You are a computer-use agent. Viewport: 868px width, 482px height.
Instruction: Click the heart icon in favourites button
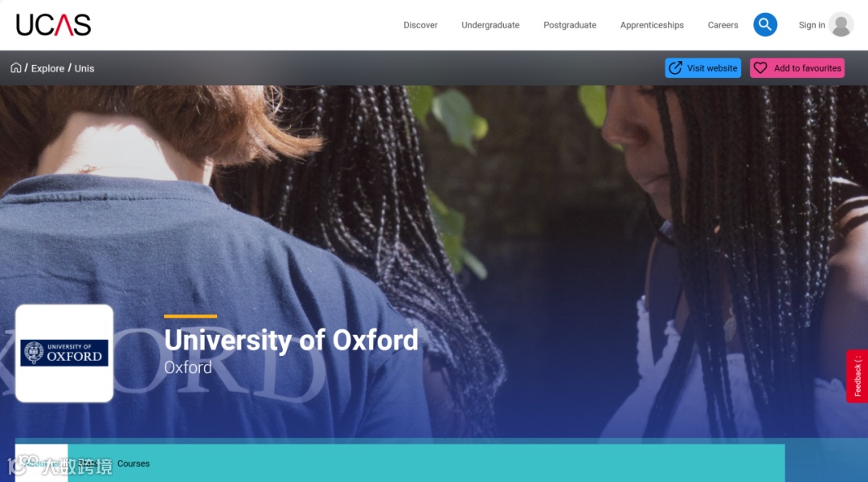(760, 68)
